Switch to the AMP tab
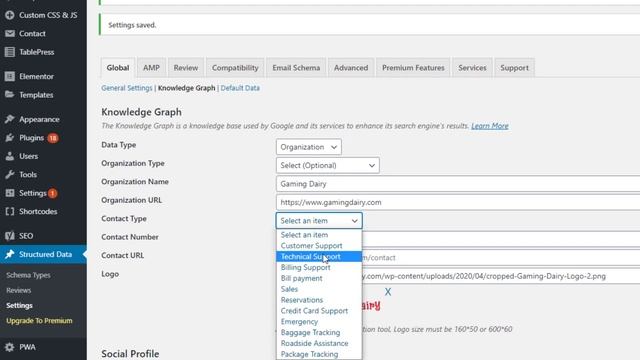Screen dimensions: 640x360 click(151, 68)
